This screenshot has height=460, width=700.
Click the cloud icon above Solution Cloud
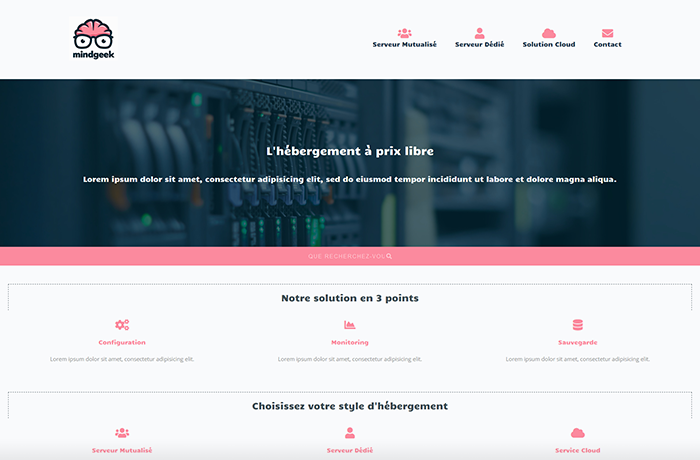click(548, 33)
